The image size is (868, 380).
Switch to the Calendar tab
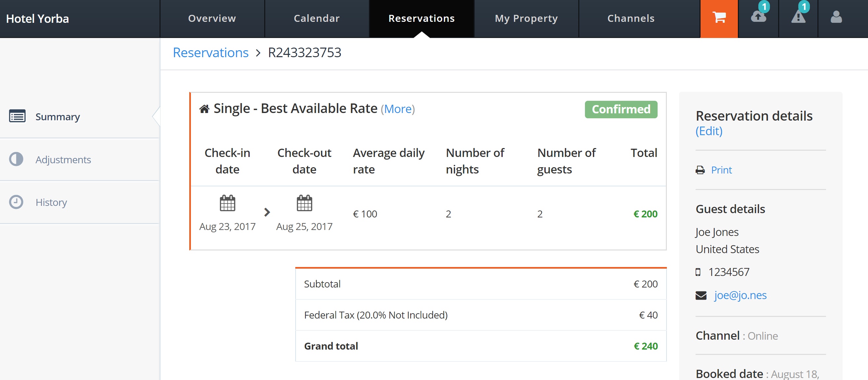[317, 18]
